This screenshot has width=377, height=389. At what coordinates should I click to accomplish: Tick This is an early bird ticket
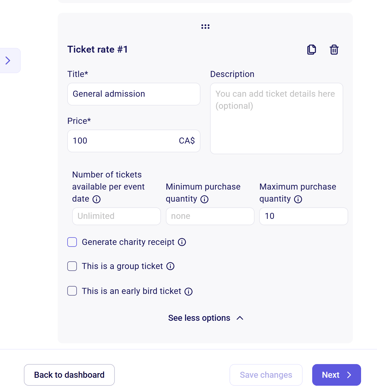tap(72, 291)
